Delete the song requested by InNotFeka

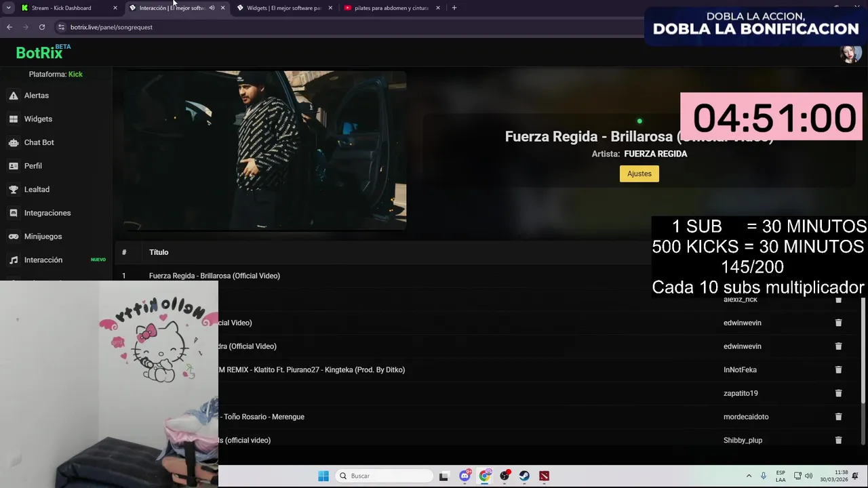click(x=838, y=370)
